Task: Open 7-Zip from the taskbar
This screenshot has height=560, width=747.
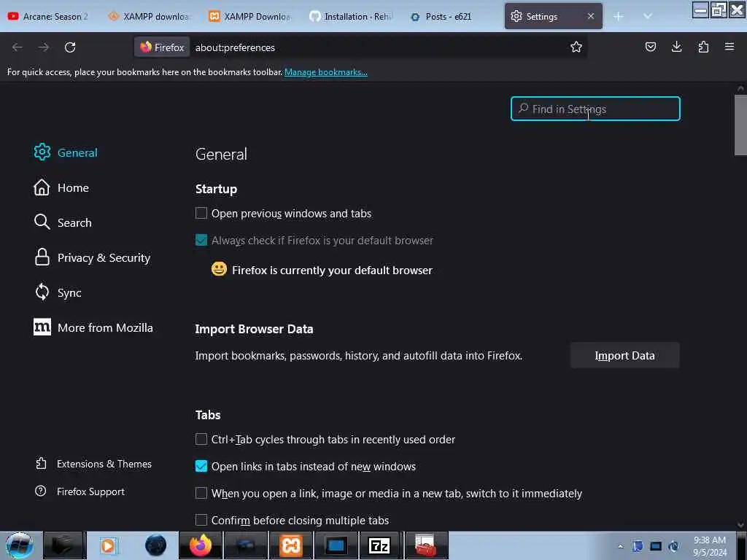Action: (379, 545)
